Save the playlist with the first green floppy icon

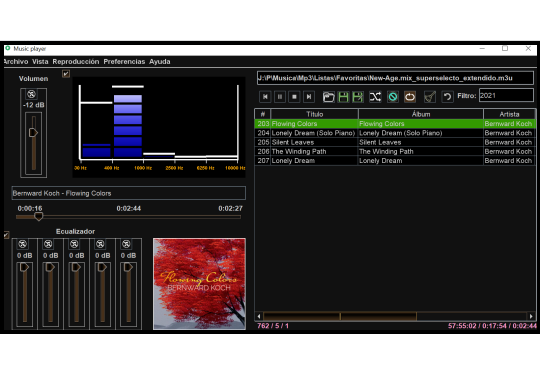coord(343,97)
